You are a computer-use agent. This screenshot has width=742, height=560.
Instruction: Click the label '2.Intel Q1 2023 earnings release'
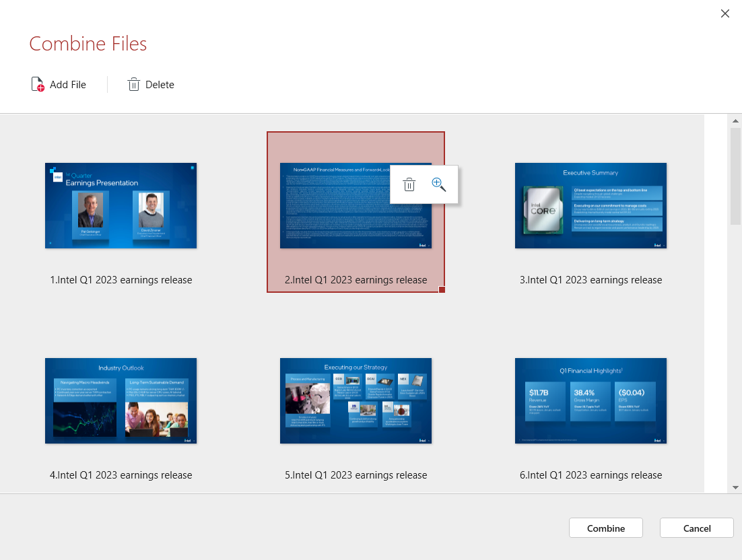tap(356, 280)
